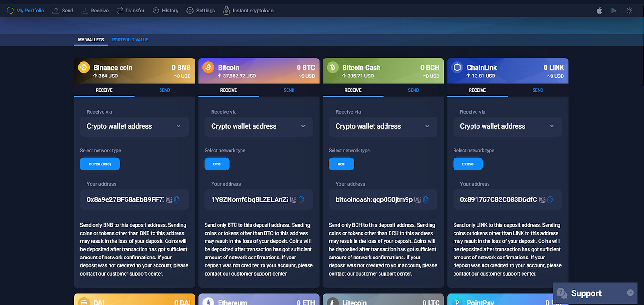644x305 pixels.
Task: Click the Bitcoin Cash logo icon
Action: 333,67
